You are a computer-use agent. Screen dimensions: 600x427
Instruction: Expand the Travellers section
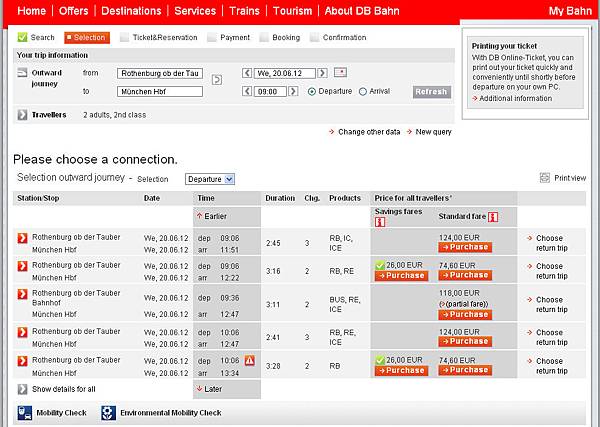coord(23,114)
